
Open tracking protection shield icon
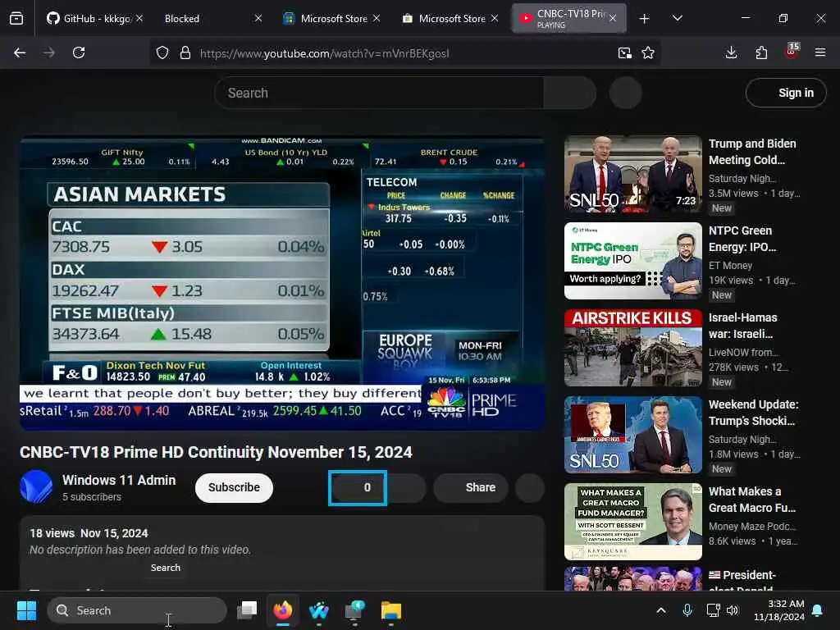(x=162, y=52)
